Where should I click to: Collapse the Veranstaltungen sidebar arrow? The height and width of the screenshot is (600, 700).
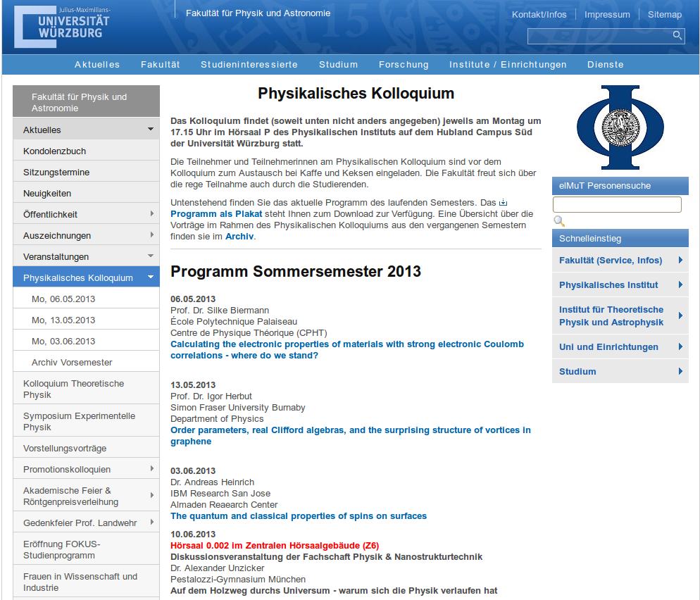[x=151, y=256]
